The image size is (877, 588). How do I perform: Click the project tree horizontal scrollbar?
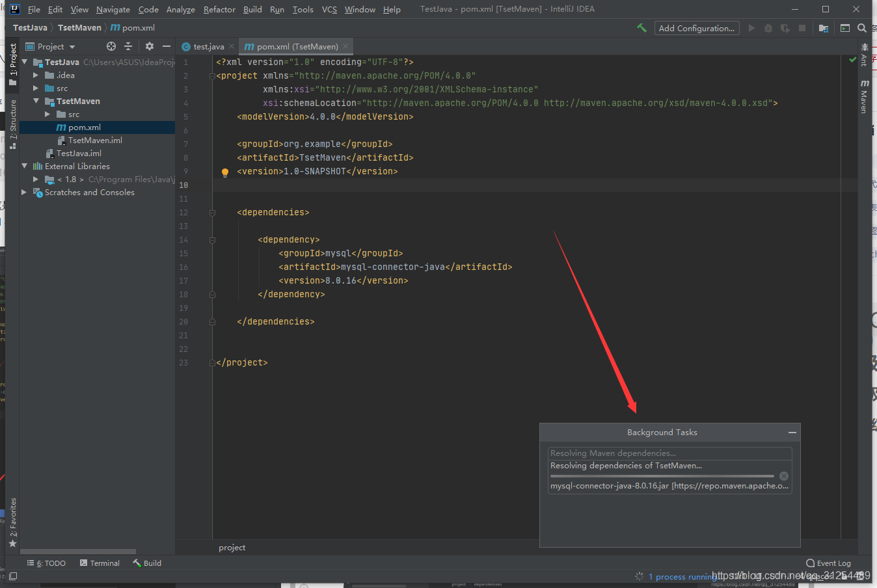coord(78,552)
